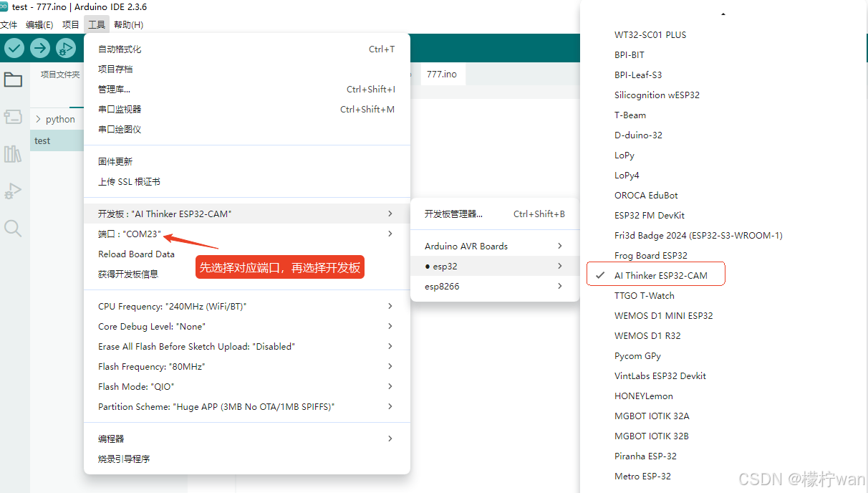Select 烧录引导程序 menu entry

pos(246,459)
